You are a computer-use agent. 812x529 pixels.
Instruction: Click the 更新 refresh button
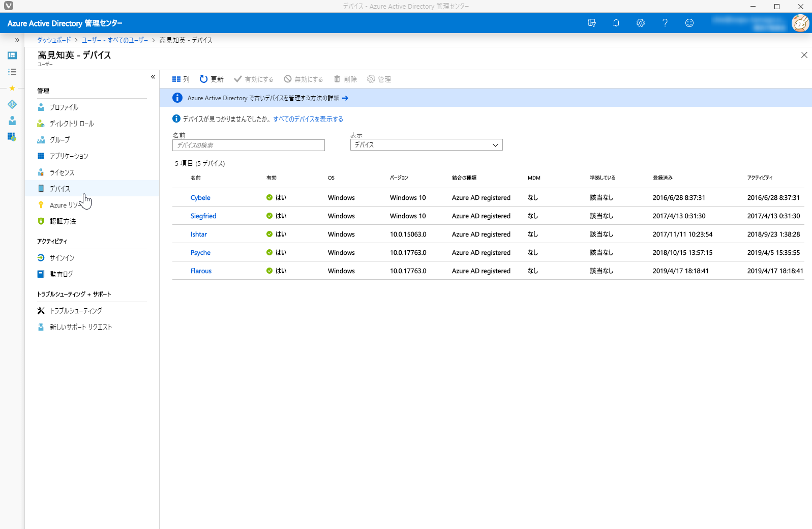[x=212, y=79]
